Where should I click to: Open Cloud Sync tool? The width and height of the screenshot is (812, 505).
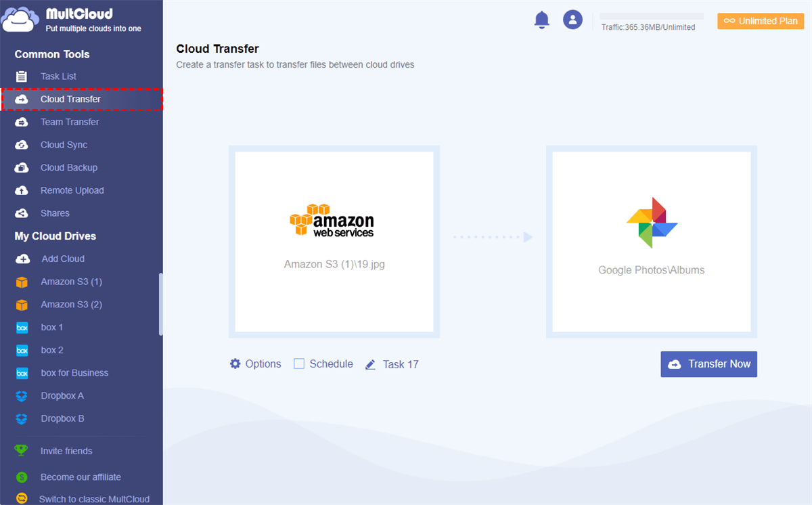click(64, 145)
